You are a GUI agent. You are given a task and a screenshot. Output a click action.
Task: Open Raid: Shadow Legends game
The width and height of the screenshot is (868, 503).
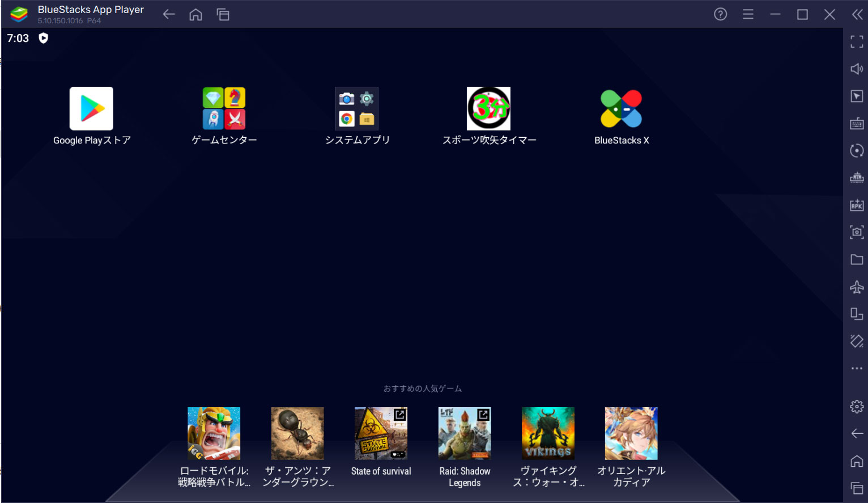pyautogui.click(x=465, y=433)
